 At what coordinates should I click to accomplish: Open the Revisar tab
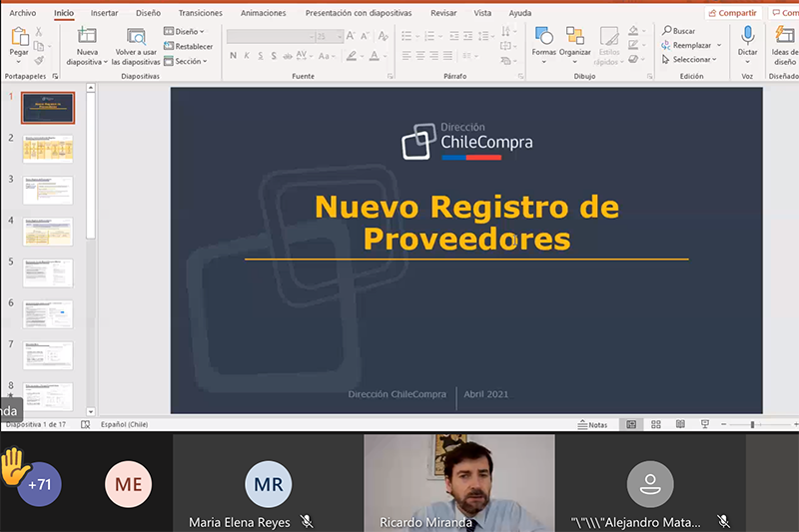tap(443, 13)
